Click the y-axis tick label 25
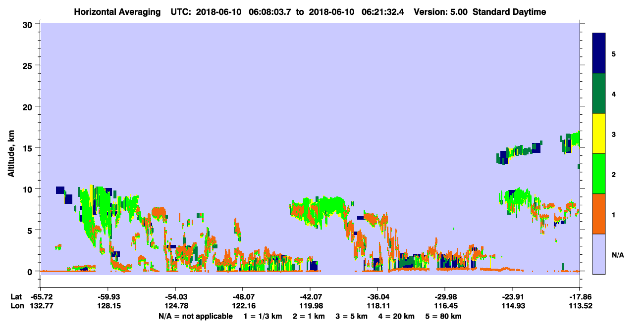 (28, 65)
